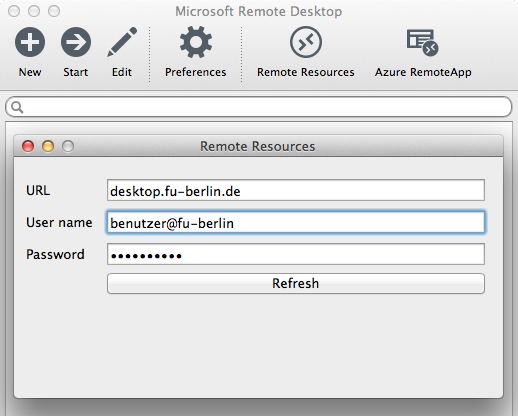Click the New plus icon
518x416 pixels.
[x=30, y=42]
